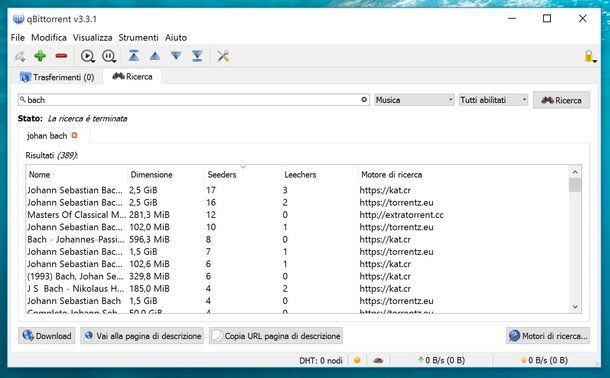Select the 102,6 MiB result row
This screenshot has width=610, height=378.
click(x=297, y=264)
